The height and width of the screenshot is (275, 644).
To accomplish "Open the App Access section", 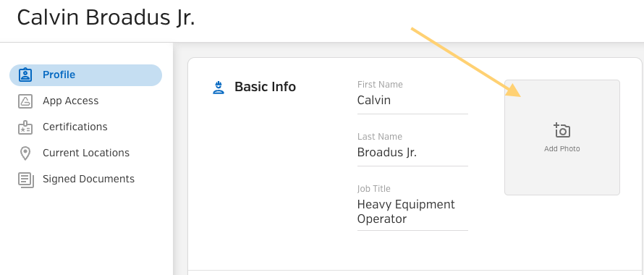I will click(86, 101).
